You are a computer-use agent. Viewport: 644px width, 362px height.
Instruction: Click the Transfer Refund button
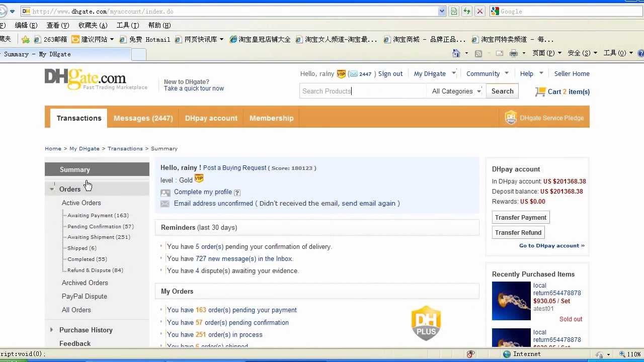[x=518, y=232]
